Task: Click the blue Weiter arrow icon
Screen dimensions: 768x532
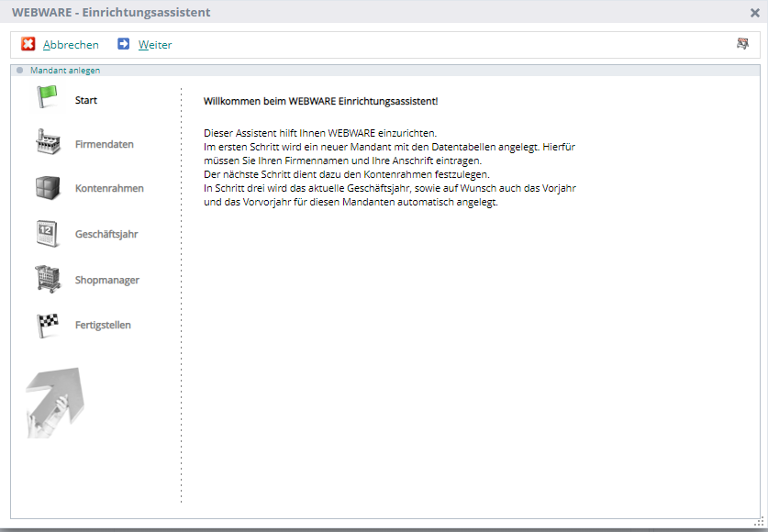Action: [x=124, y=44]
